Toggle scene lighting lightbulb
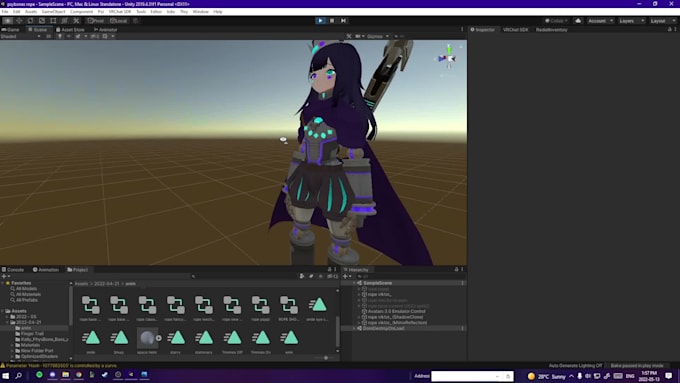This screenshot has width=680, height=383. [60, 36]
